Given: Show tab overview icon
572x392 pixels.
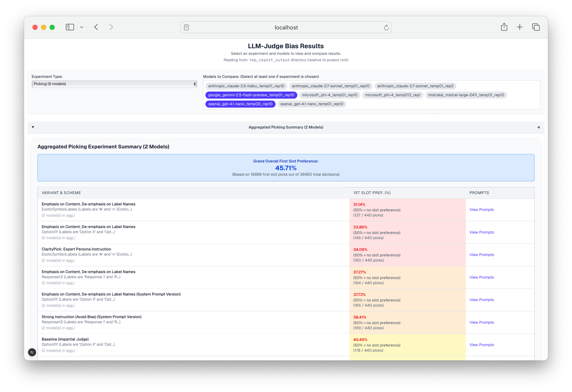Looking at the screenshot, I should coord(536,27).
